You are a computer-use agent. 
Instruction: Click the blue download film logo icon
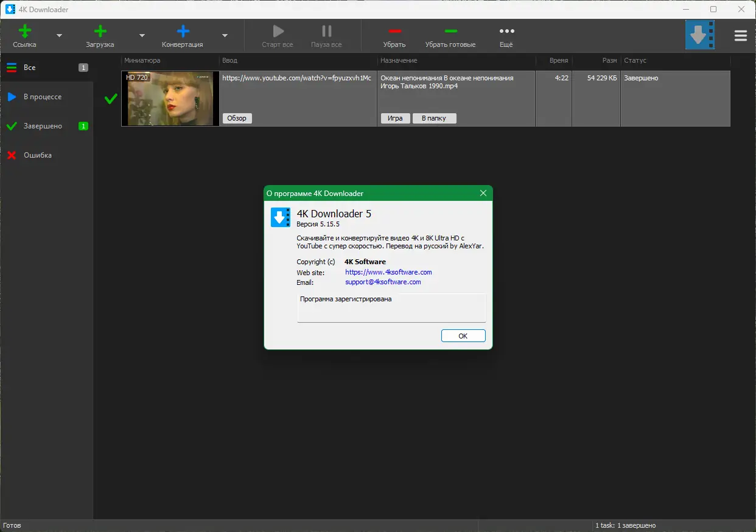coord(700,35)
